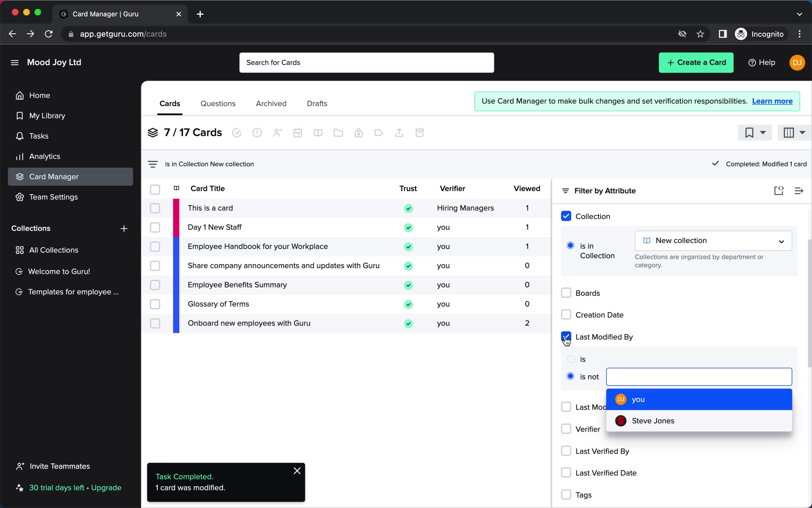Image resolution: width=812 pixels, height=508 pixels.
Task: Expand the browser tab search chevron
Action: [799, 14]
